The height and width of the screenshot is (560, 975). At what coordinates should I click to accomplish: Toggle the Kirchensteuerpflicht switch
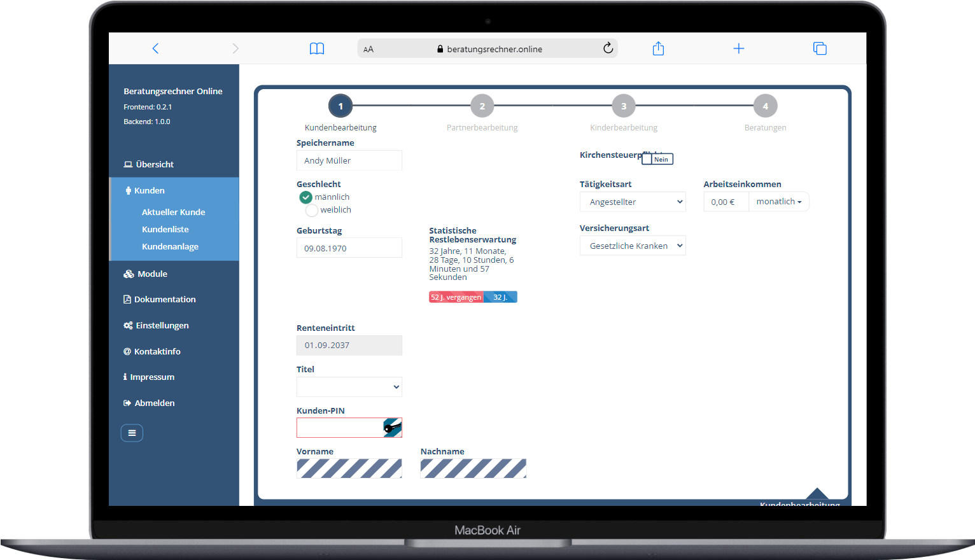pyautogui.click(x=657, y=159)
